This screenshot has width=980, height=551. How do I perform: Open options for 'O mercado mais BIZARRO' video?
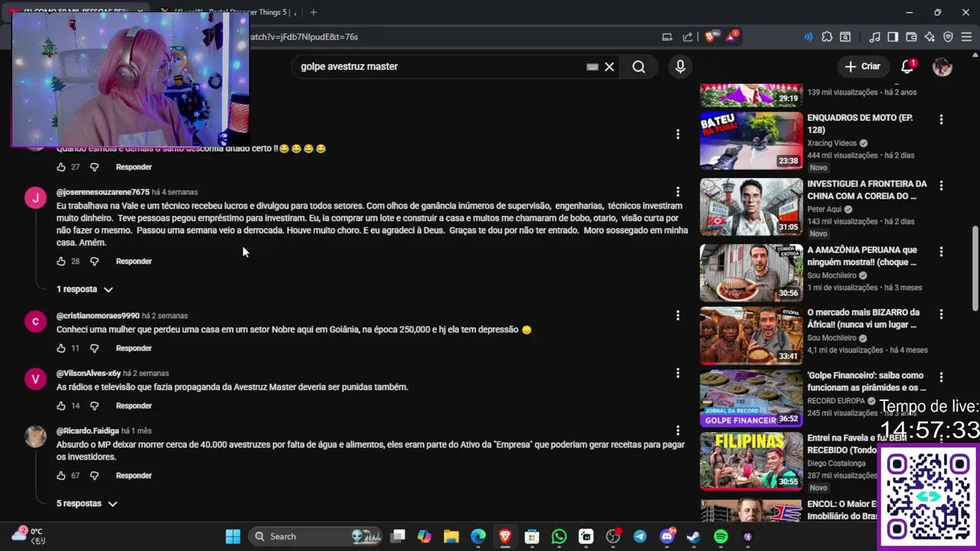pos(941,314)
